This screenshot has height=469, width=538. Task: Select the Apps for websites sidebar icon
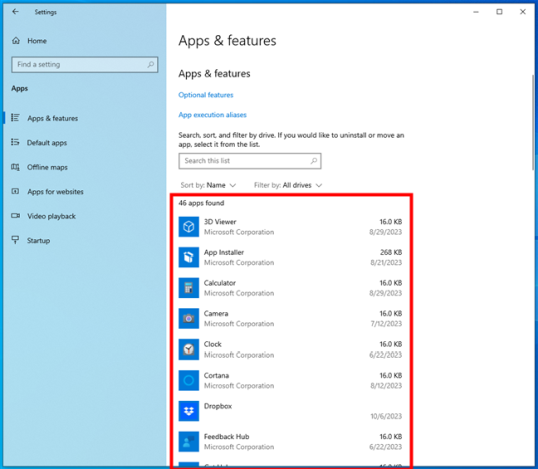(x=15, y=191)
